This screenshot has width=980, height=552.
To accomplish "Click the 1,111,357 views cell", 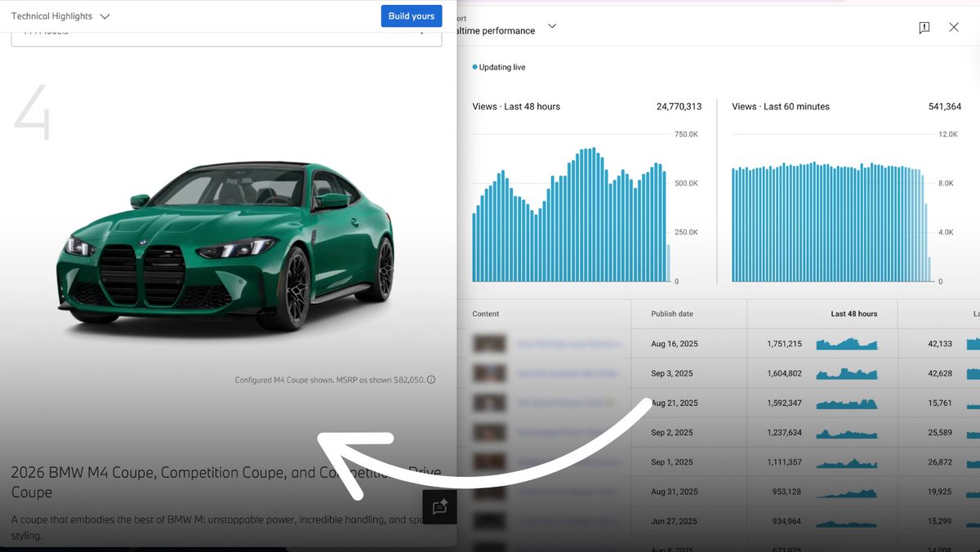I will coord(785,462).
